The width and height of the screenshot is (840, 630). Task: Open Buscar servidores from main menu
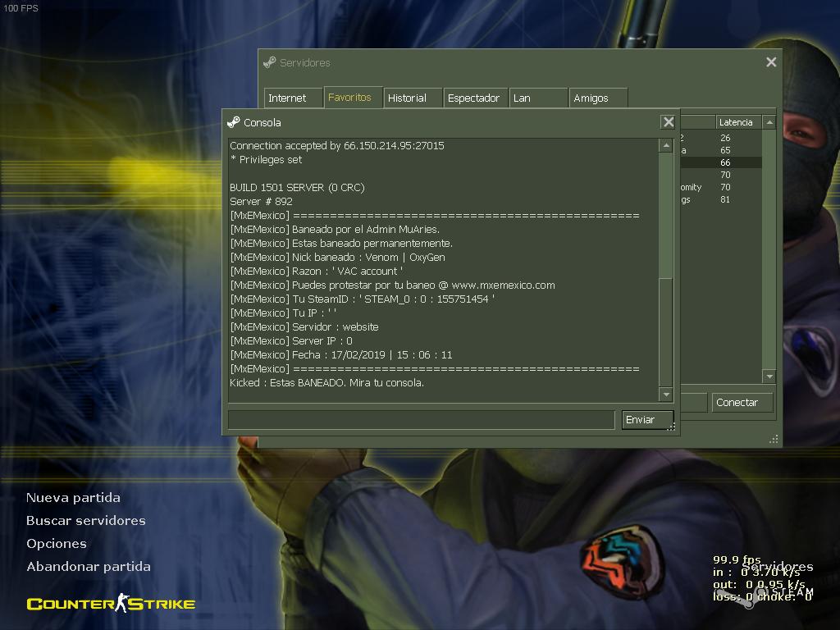pyautogui.click(x=85, y=521)
